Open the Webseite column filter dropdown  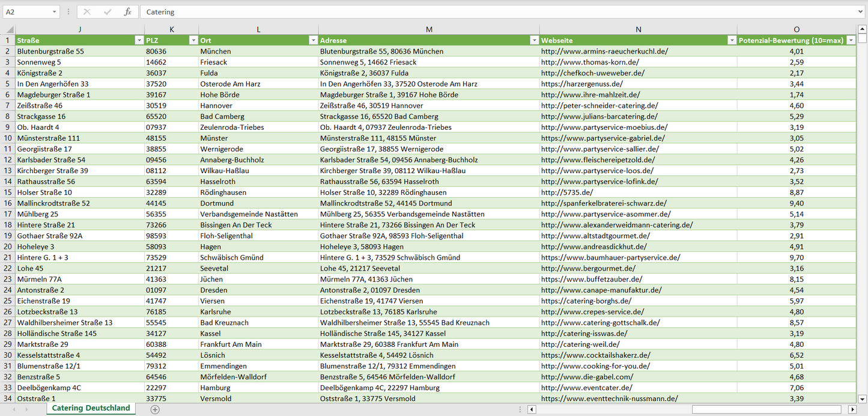(731, 40)
